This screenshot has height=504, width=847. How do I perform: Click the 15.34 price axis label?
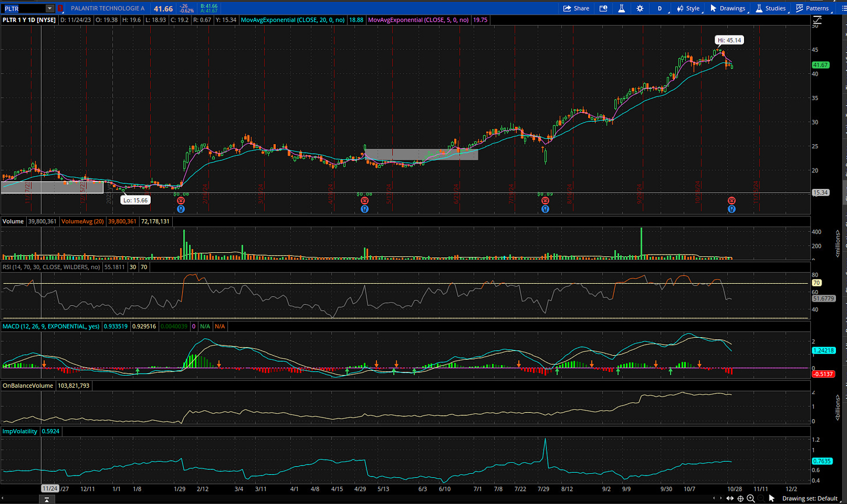[820, 192]
